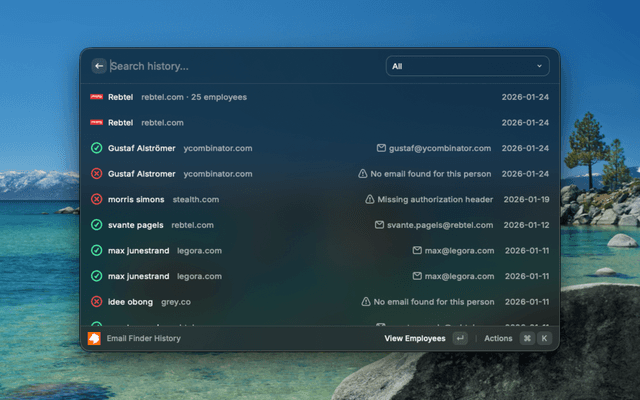640x400 pixels.
Task: Click red error icon beside idee obong
Action: coord(97,301)
